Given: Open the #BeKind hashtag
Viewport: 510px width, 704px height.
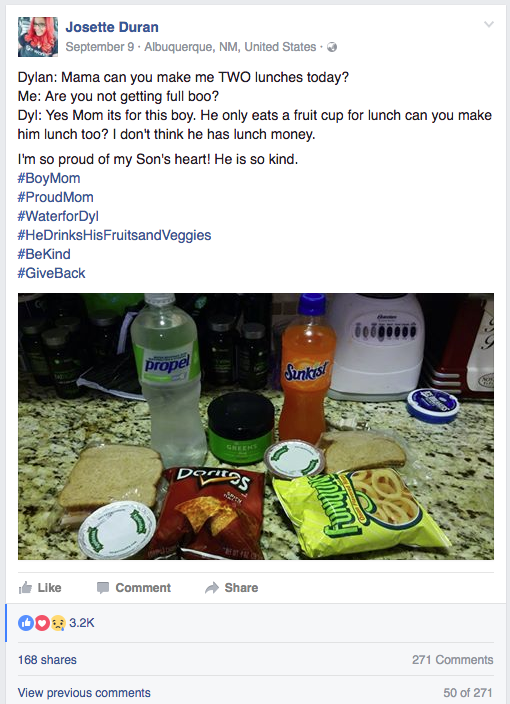Looking at the screenshot, I should (x=44, y=254).
